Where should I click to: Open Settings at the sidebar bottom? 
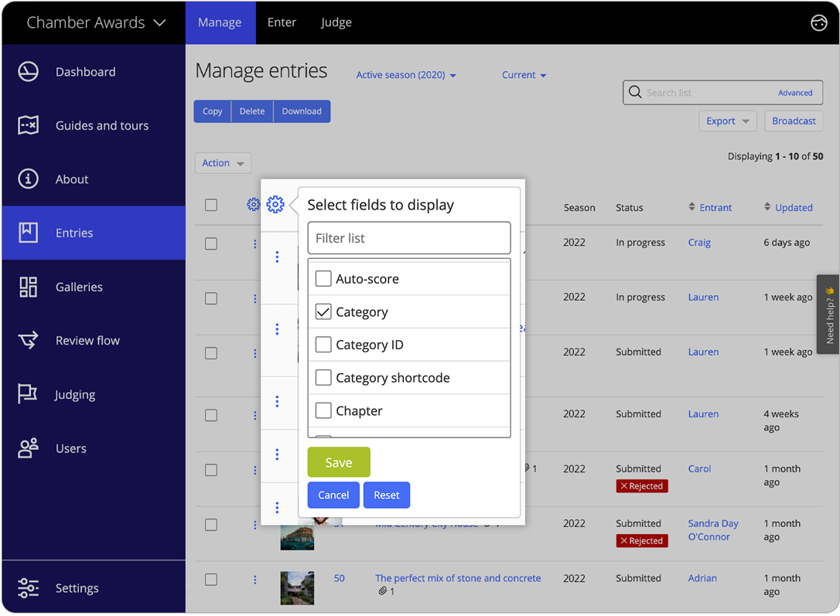click(x=77, y=588)
